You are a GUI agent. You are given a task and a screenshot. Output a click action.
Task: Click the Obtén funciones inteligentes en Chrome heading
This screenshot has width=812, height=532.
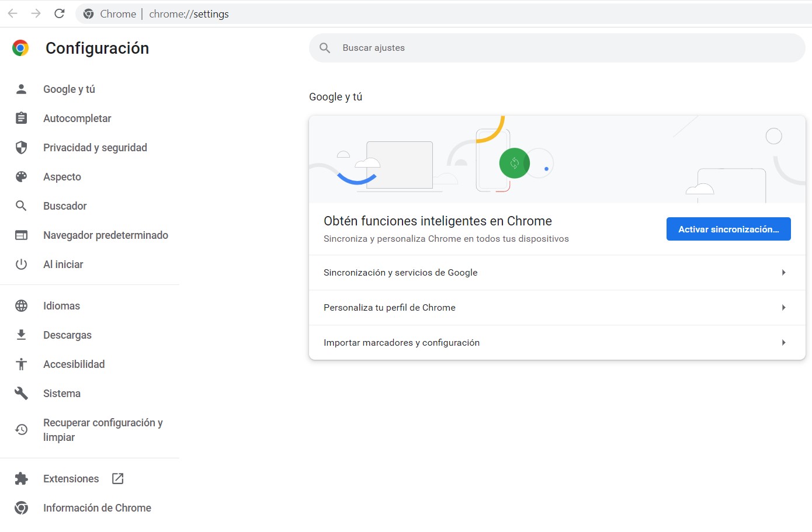(x=438, y=221)
